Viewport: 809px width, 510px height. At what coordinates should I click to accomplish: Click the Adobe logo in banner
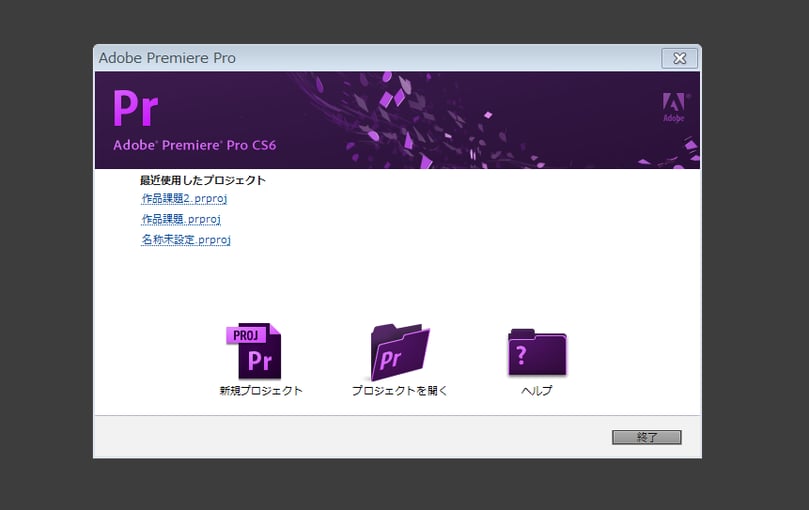pyautogui.click(x=674, y=107)
